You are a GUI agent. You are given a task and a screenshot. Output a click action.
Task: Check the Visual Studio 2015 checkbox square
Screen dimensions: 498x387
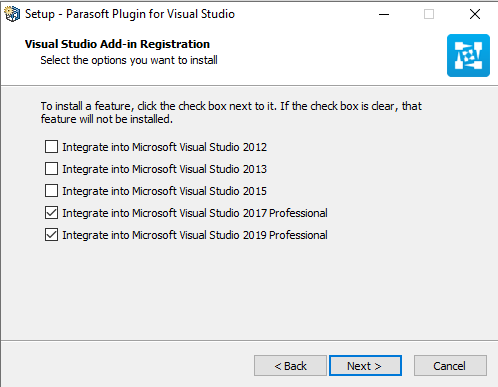(51, 191)
